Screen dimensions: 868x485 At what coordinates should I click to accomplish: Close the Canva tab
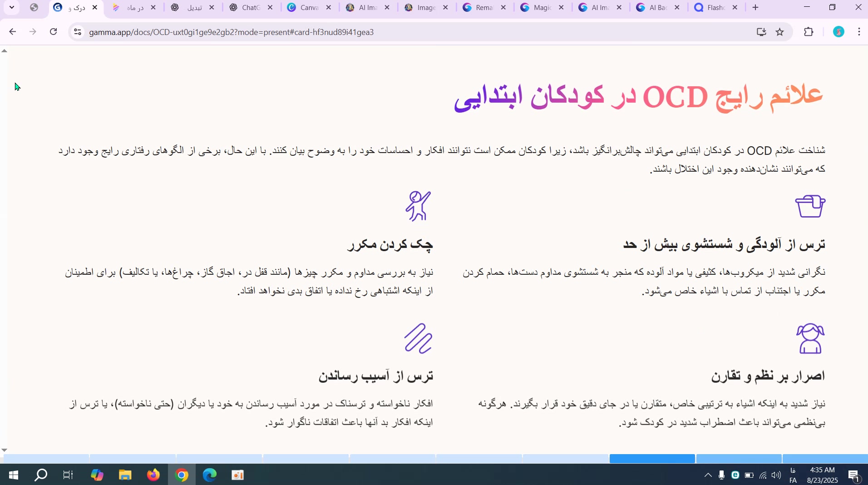pyautogui.click(x=329, y=8)
